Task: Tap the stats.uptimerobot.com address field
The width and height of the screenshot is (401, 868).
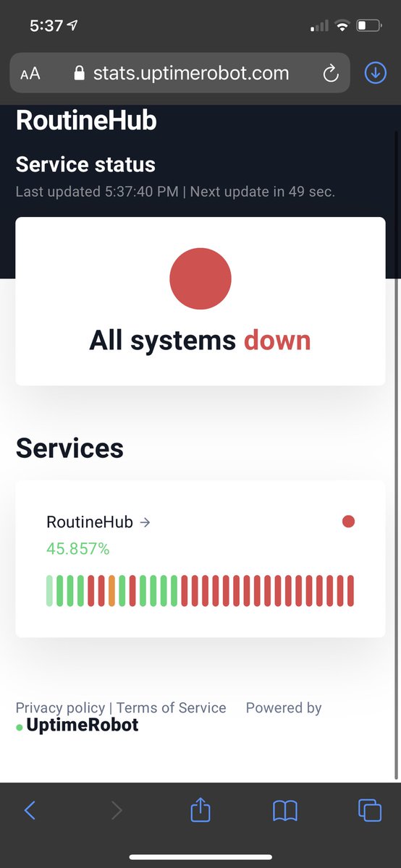Action: [180, 72]
